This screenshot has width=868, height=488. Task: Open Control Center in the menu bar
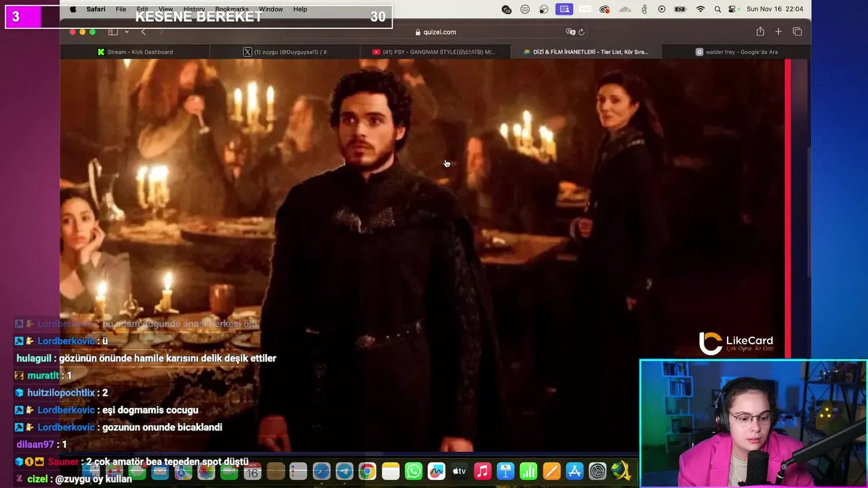tap(732, 9)
